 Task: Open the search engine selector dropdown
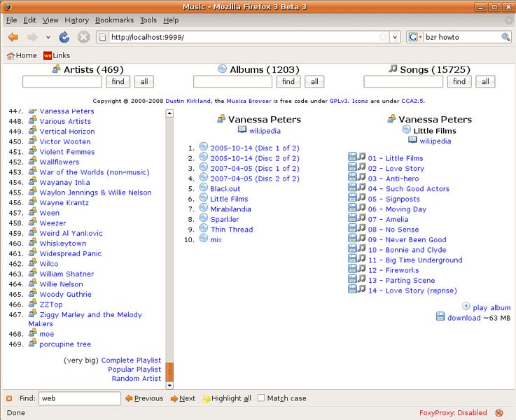click(x=414, y=37)
